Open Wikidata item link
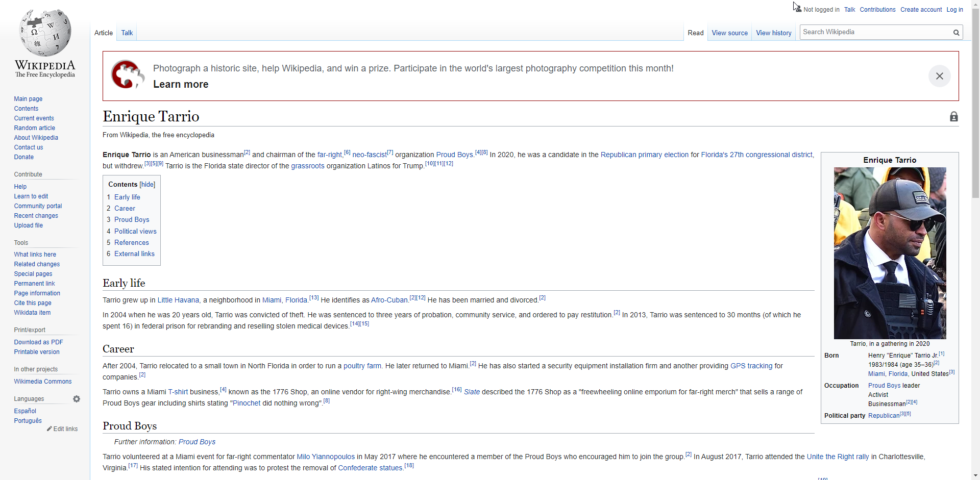The image size is (980, 480). tap(32, 313)
